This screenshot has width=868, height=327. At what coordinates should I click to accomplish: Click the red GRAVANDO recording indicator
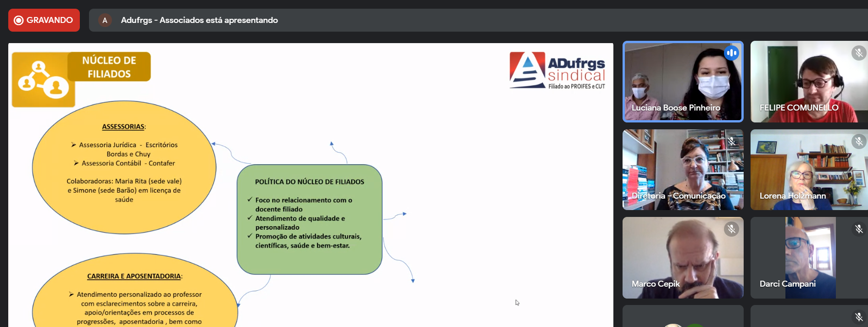[44, 20]
